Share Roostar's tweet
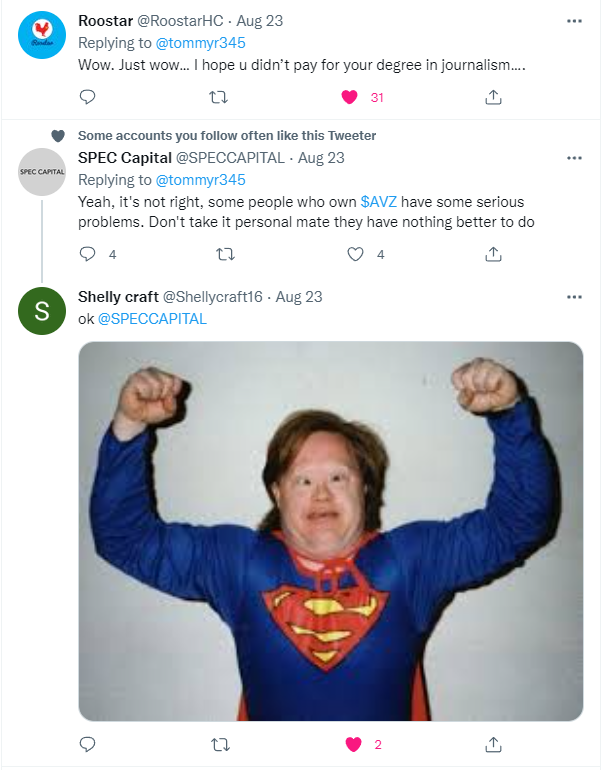 pos(493,97)
